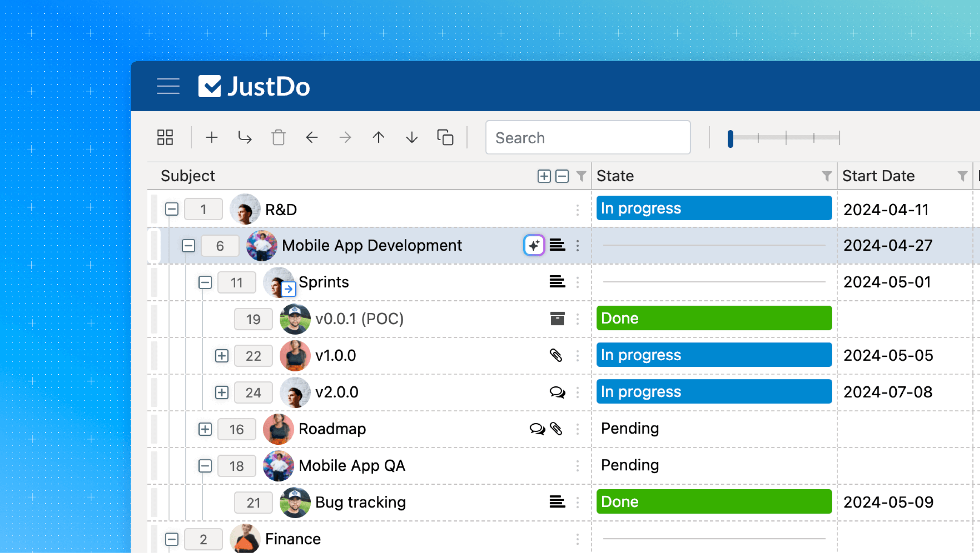Change In progress state of v2.0.0
This screenshot has height=553, width=980.
coord(714,392)
